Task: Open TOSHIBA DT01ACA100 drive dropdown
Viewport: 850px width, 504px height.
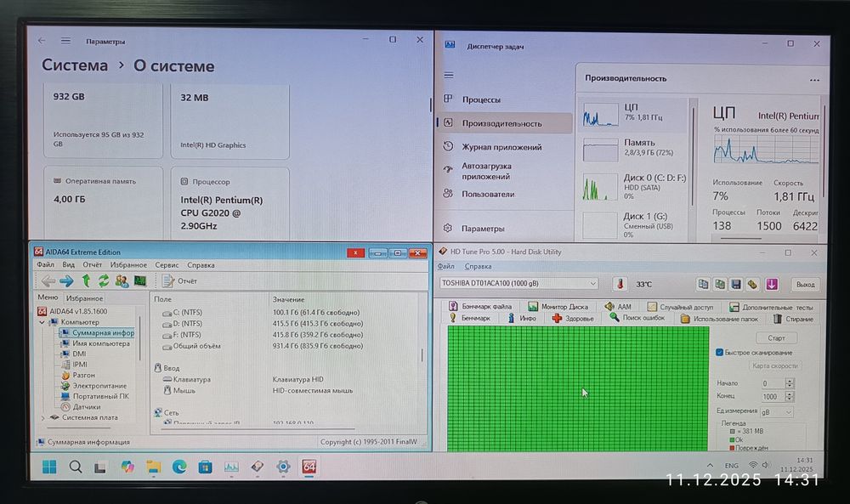Action: point(518,283)
